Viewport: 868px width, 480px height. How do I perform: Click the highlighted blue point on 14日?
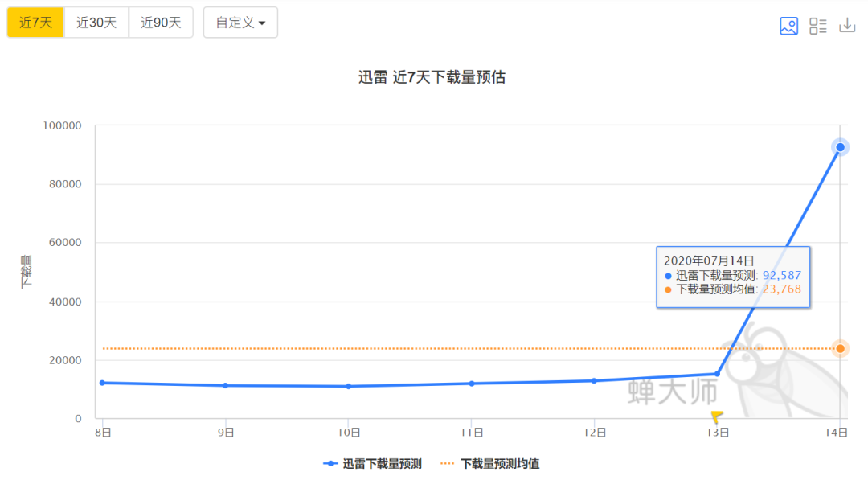pos(841,147)
